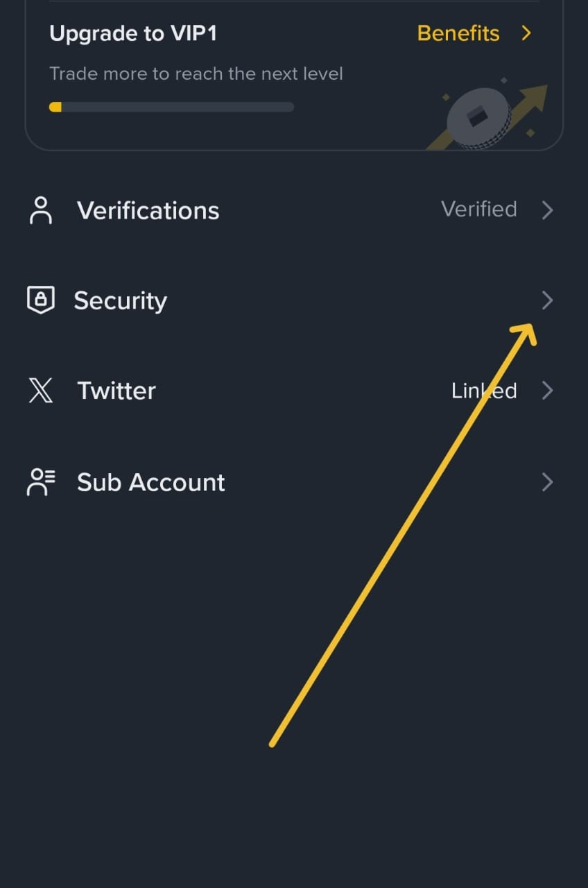This screenshot has height=888, width=588.
Task: Tap the Sub Account people icon
Action: coord(41,482)
